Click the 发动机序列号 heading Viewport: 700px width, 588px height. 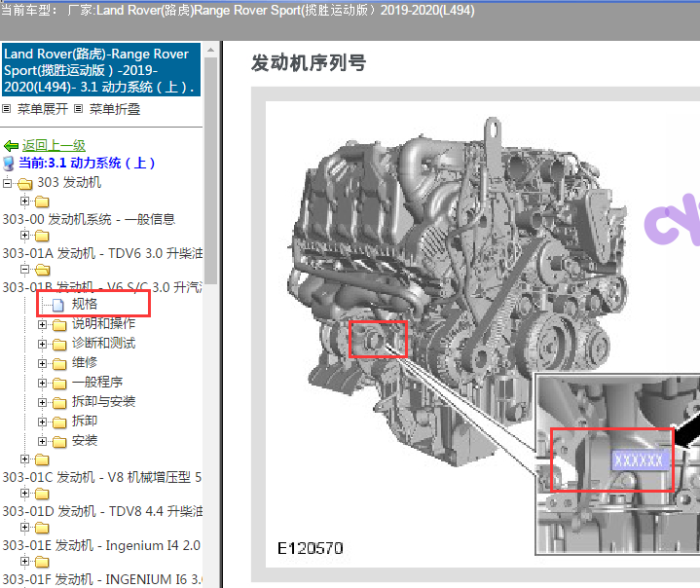point(309,63)
